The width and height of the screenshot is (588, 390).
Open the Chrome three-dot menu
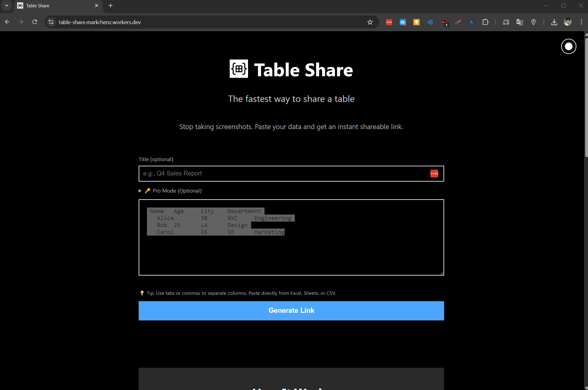point(582,22)
